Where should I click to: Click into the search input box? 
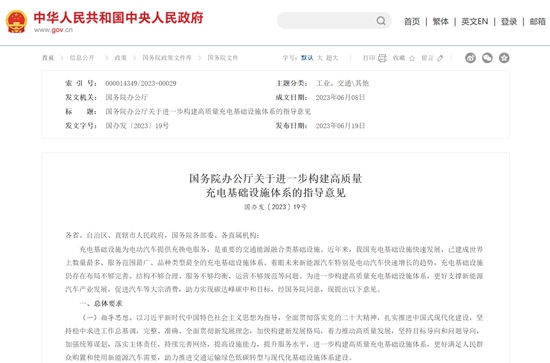coord(326,21)
